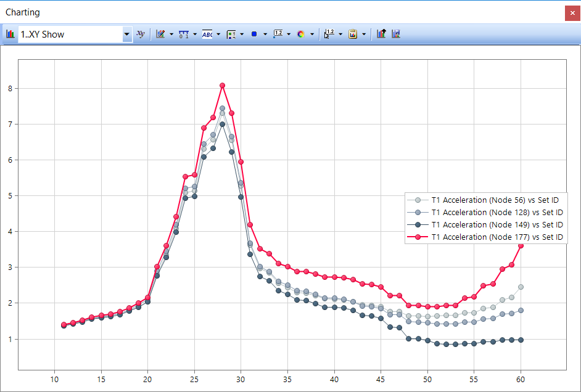The height and width of the screenshot is (392, 581).
Task: Click the save chart disk icon
Action: (396, 34)
